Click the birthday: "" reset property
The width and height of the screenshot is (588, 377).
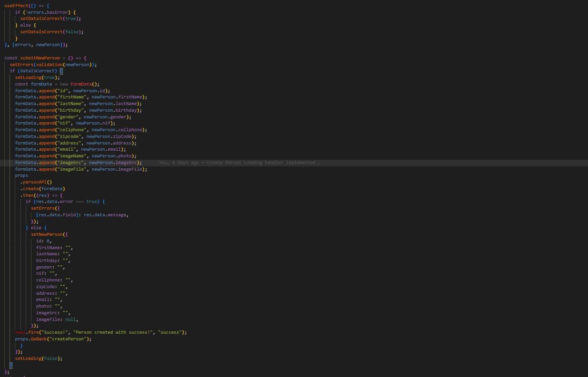tap(53, 261)
